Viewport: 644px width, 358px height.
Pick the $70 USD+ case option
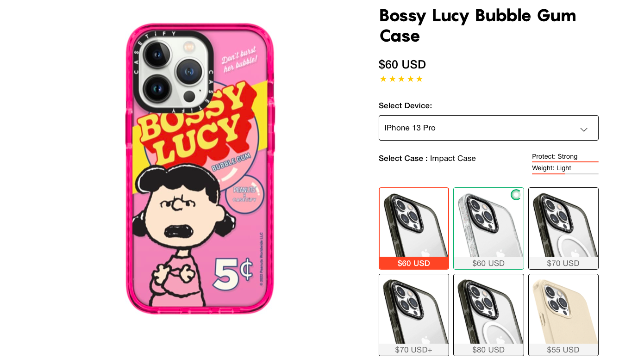click(x=414, y=315)
